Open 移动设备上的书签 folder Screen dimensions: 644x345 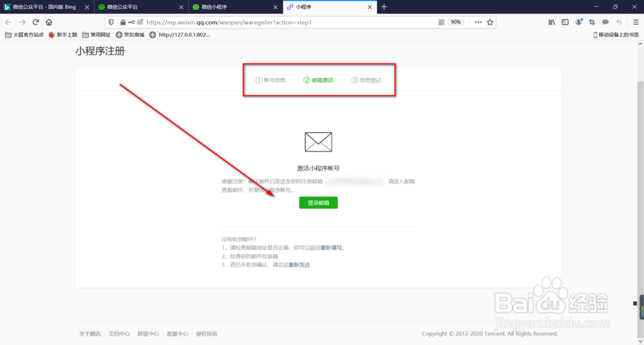[616, 35]
